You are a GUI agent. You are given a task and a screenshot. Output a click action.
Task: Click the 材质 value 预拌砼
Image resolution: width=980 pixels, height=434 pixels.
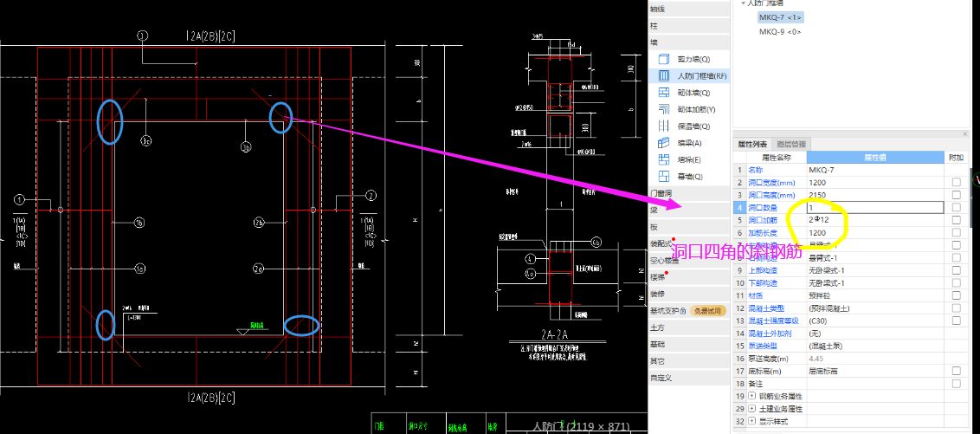pyautogui.click(x=875, y=295)
